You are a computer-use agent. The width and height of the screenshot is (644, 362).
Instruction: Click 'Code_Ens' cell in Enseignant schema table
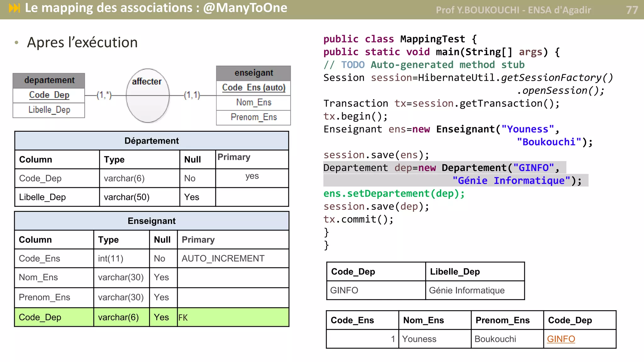click(x=54, y=259)
